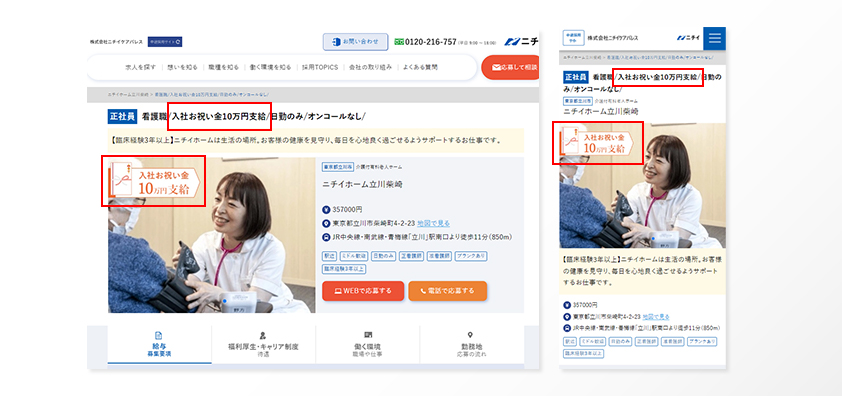Click the 駅近 tag in mobile view
Screen dimensions: 842x396
[569, 341]
